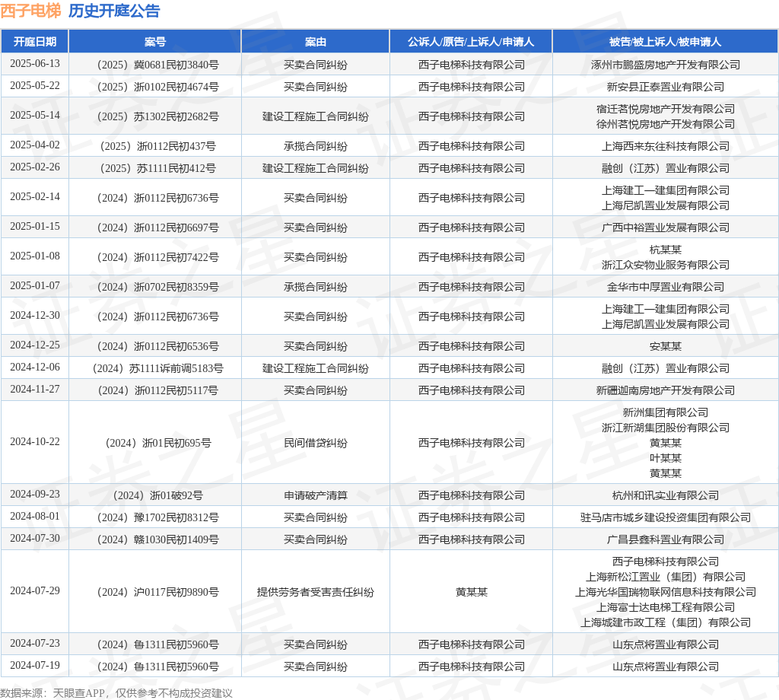Viewport: 779px width, 700px height.
Task: Click defendant 上海城建市政工程（集团）有限公司
Action: coord(665,622)
